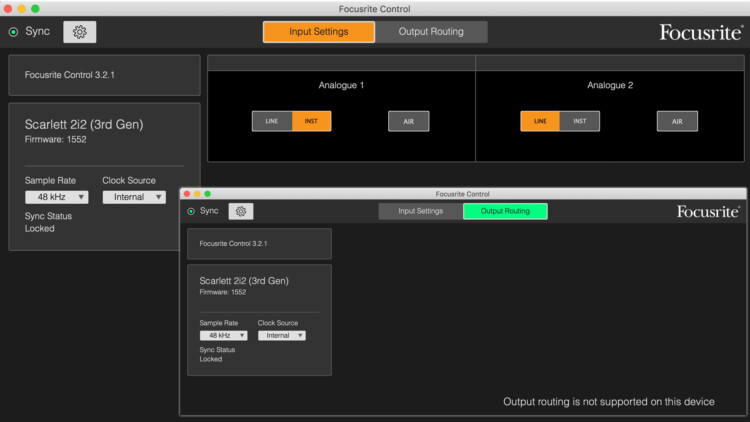
Task: Open the Clock Source dropdown in the back window
Action: (x=134, y=197)
